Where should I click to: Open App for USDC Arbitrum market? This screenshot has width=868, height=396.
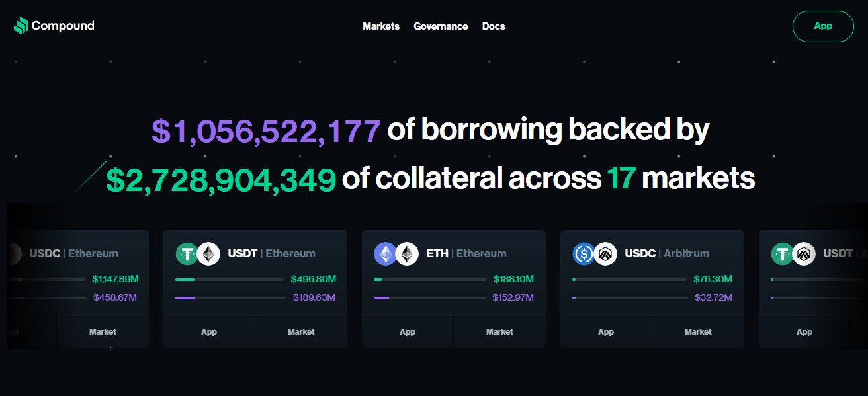[x=606, y=332]
